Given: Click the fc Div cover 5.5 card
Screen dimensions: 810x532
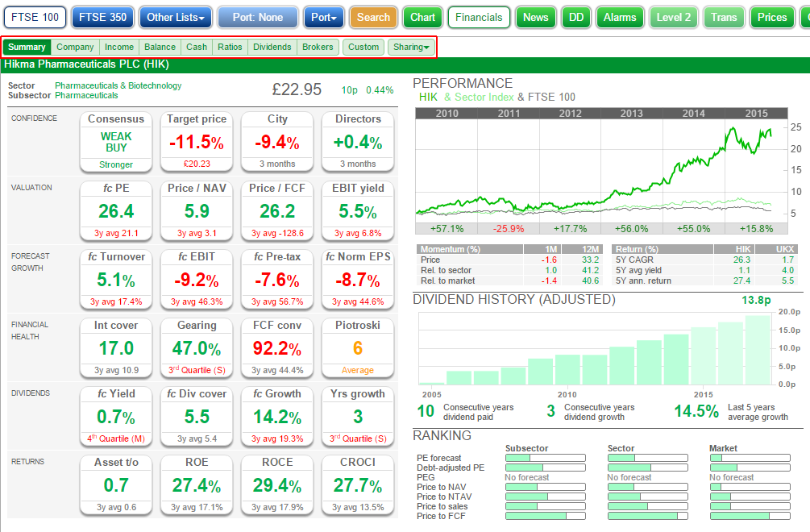Looking at the screenshot, I should 197,416.
